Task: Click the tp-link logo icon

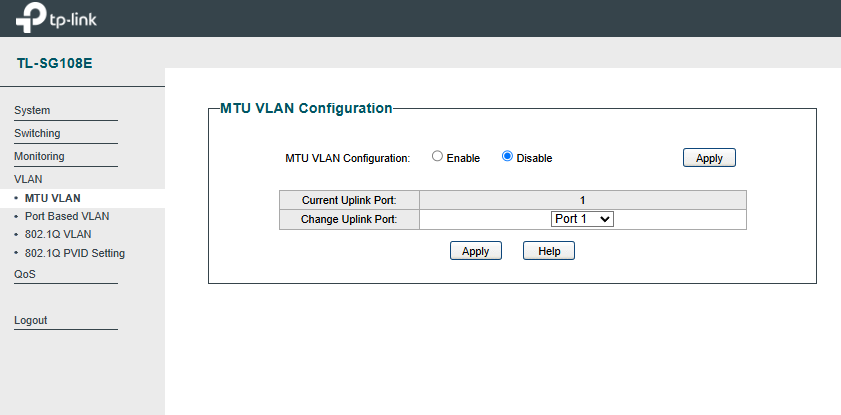Action: [31, 18]
